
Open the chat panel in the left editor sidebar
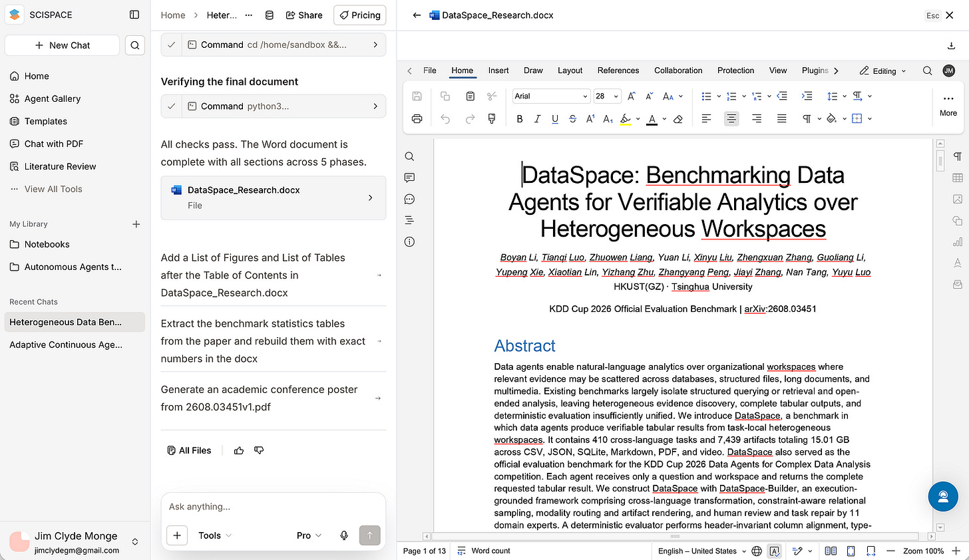tap(409, 199)
